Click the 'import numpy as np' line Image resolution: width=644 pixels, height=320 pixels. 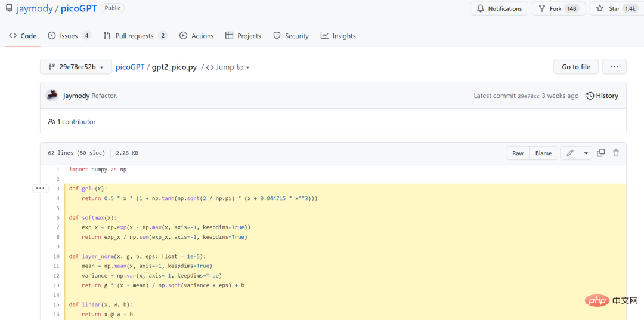(98, 169)
